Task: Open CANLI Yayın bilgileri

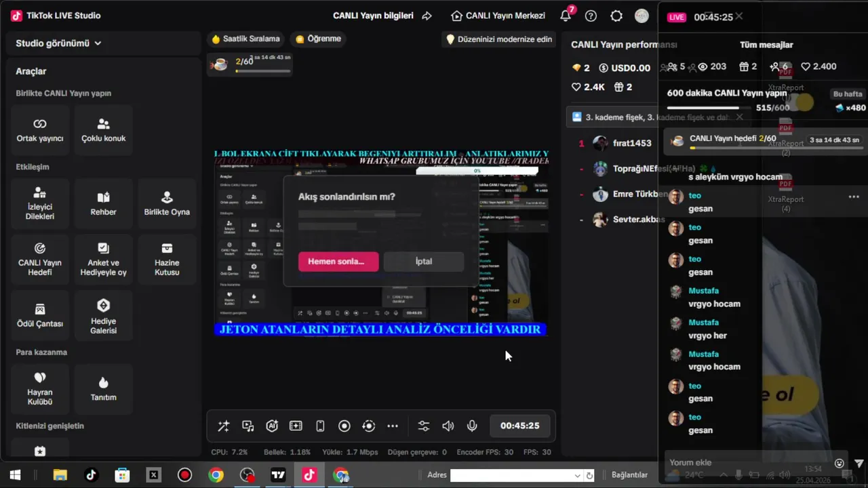Action: pos(373,16)
